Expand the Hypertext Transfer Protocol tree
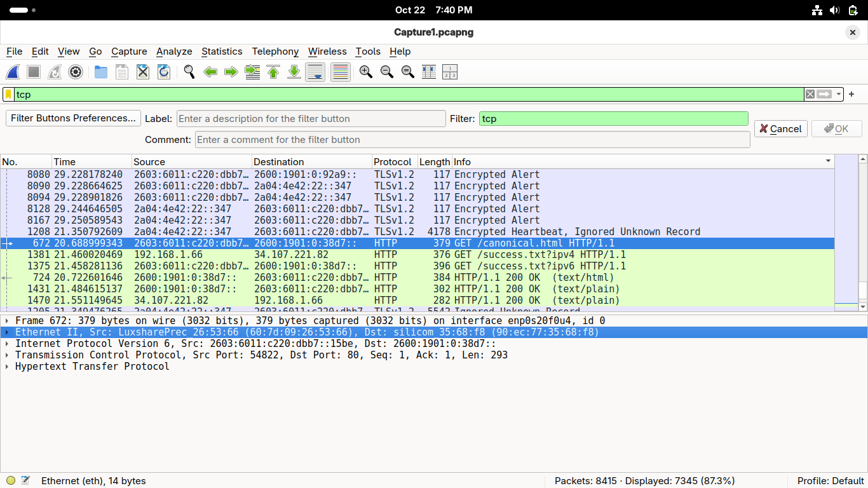868x488 pixels. 7,367
